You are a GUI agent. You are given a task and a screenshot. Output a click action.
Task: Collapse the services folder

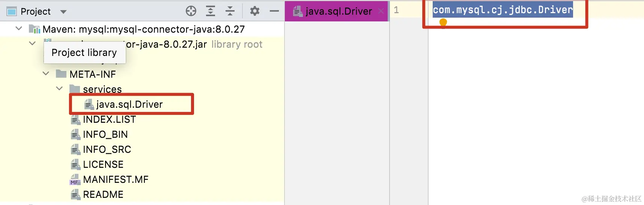pos(59,89)
